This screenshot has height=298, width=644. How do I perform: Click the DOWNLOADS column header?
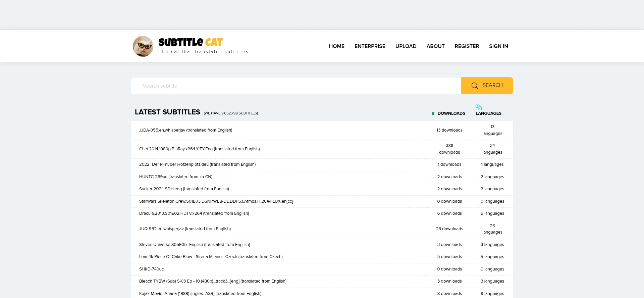451,113
